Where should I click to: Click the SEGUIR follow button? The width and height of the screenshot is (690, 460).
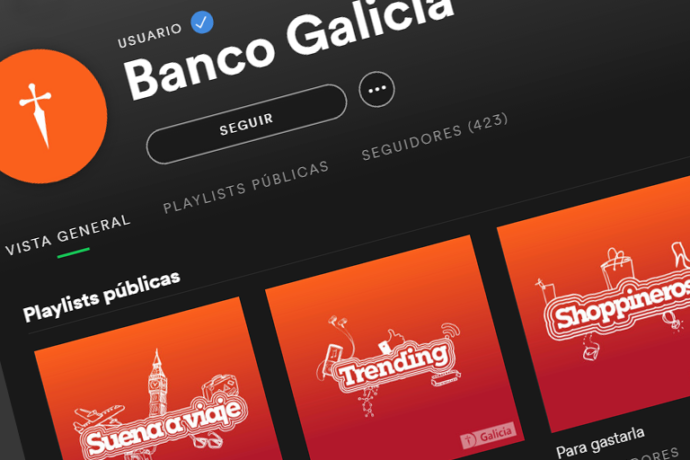246,124
